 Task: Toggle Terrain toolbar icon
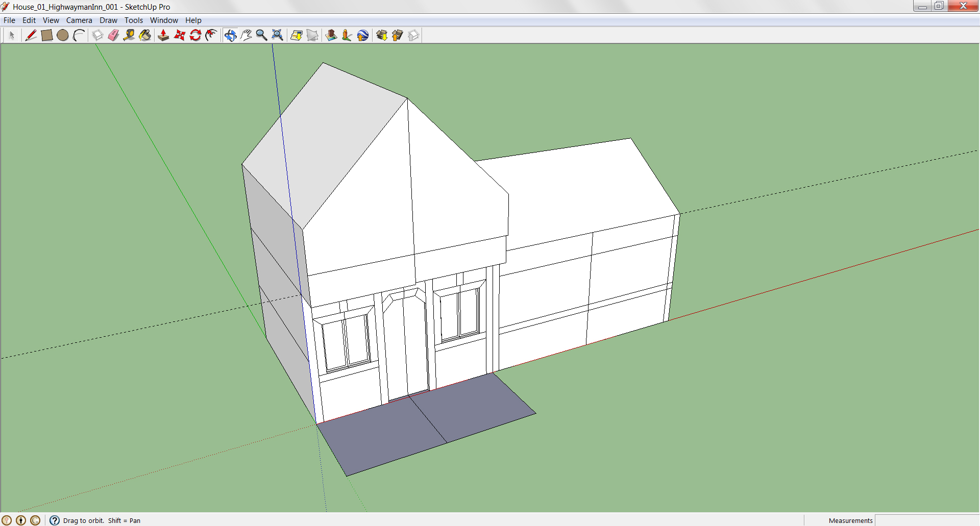[312, 35]
